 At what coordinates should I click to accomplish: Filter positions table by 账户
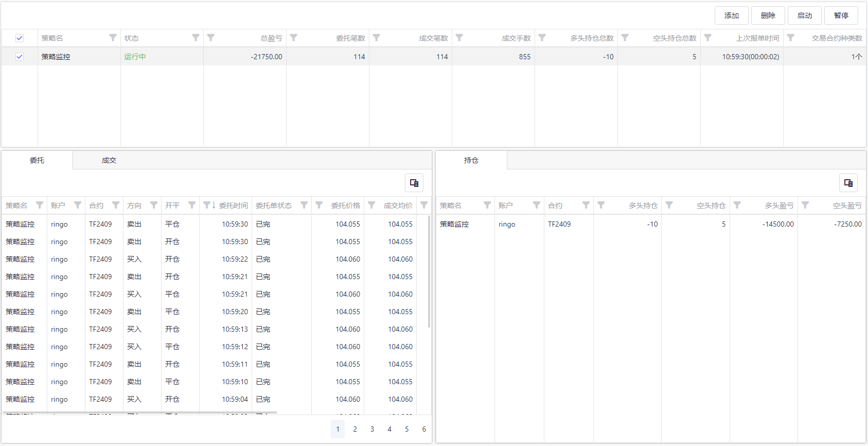[x=537, y=205]
